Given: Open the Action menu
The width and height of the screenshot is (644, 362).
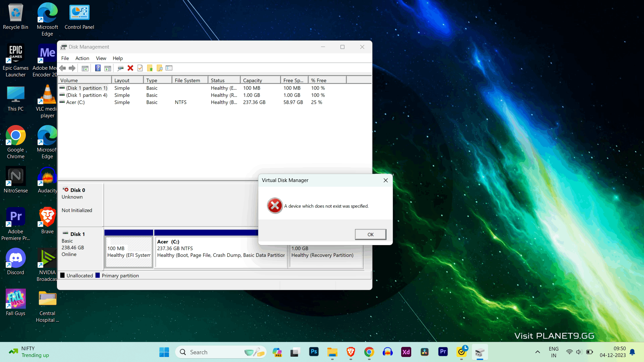Looking at the screenshot, I should [82, 58].
